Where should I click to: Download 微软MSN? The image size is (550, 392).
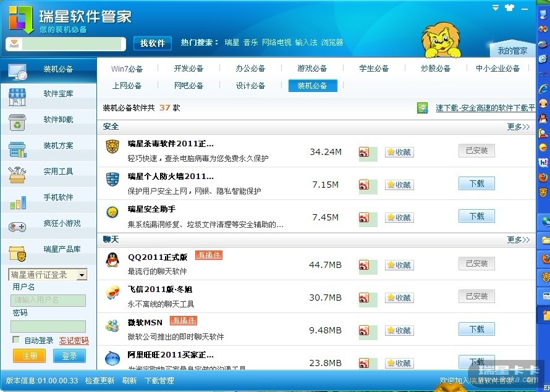coord(476,329)
